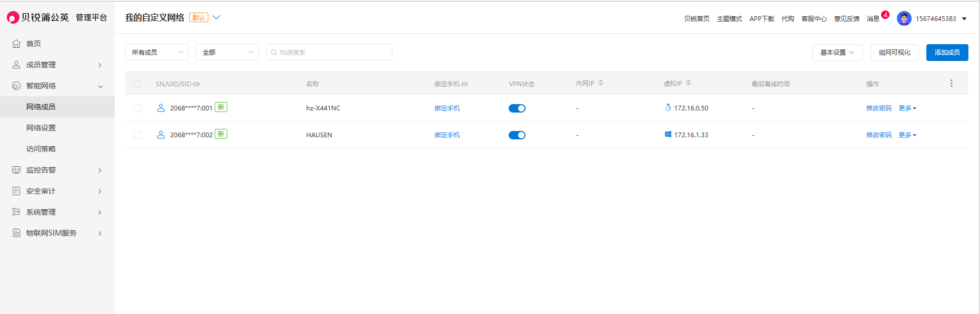Expand the 系统管理 chevron
980x314 pixels.
(100, 212)
